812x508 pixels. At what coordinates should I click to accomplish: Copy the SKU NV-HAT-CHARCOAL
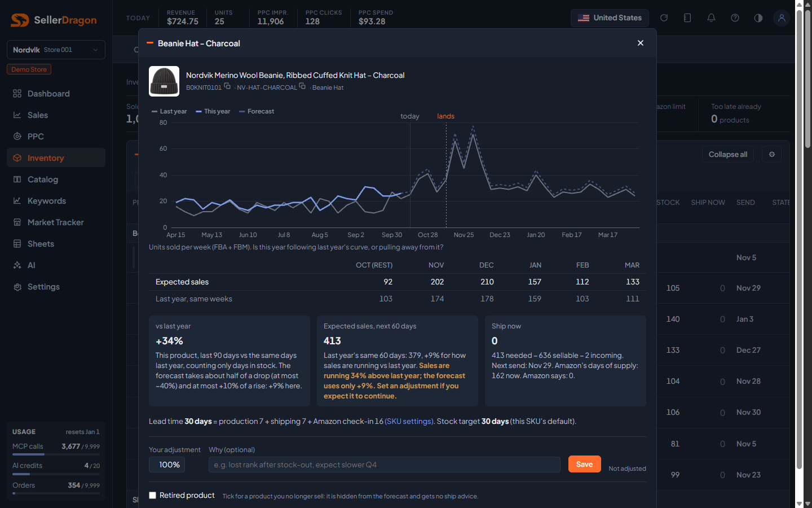302,86
